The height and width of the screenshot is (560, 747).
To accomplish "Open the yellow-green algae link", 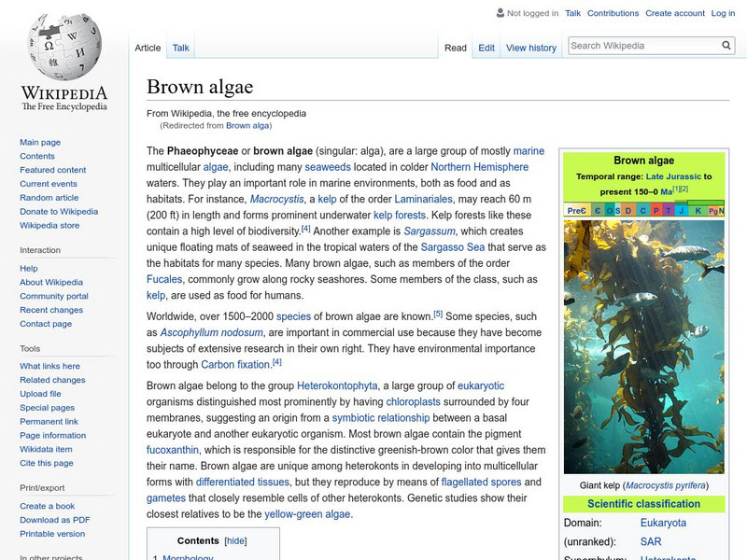I will pyautogui.click(x=307, y=514).
